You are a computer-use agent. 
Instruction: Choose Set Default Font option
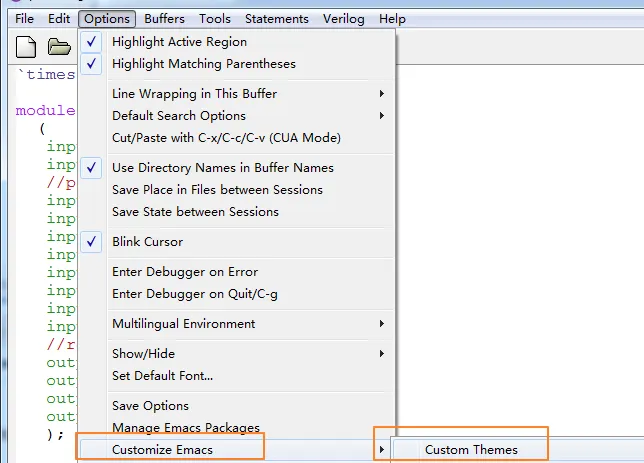162,376
